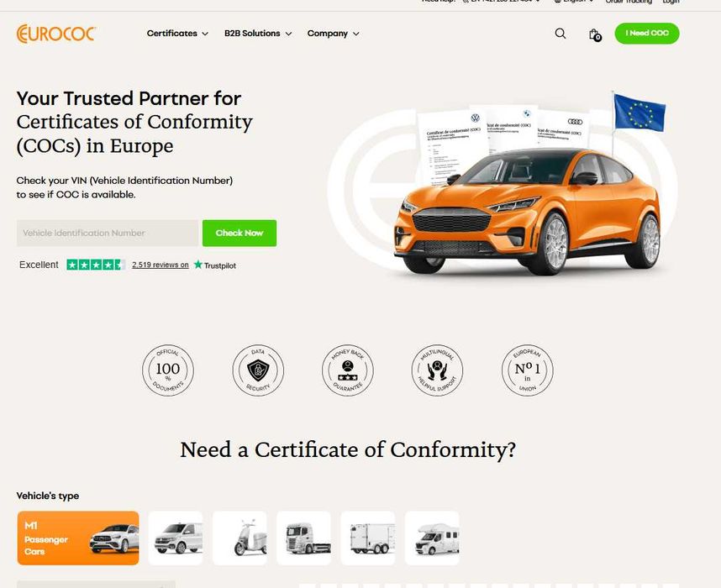The width and height of the screenshot is (721, 588).
Task: Click the European Union No 1 badge
Action: (528, 370)
